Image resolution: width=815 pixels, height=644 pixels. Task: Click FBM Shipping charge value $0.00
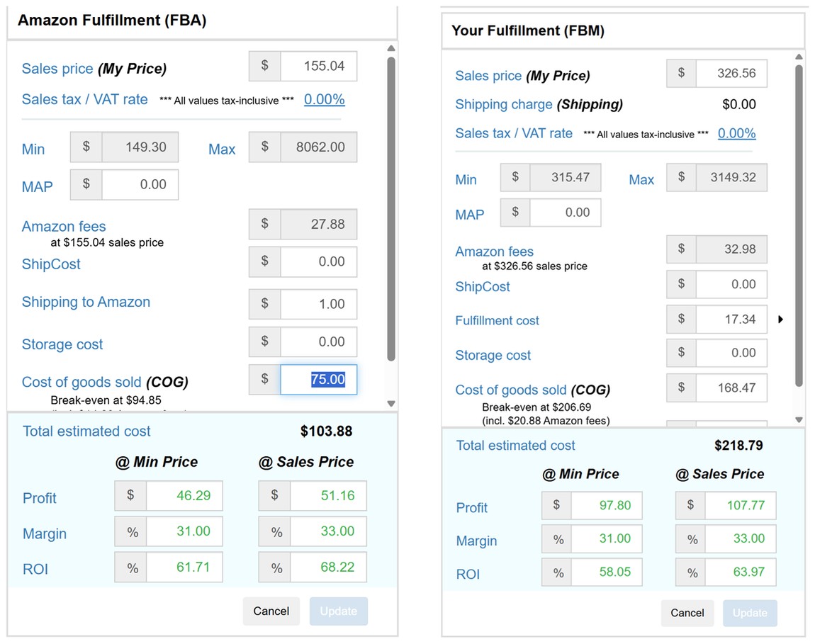tap(739, 104)
